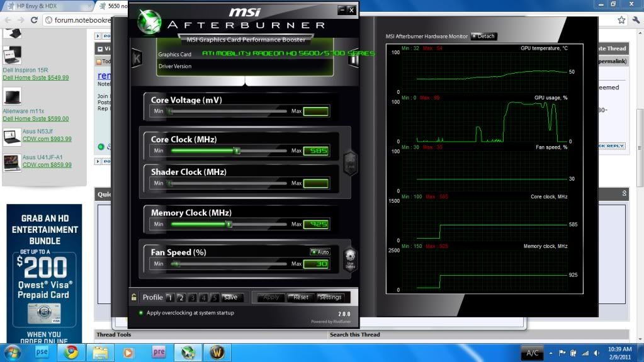644x362 pixels.
Task: Click the Core Voltage slider track
Action: (229, 111)
